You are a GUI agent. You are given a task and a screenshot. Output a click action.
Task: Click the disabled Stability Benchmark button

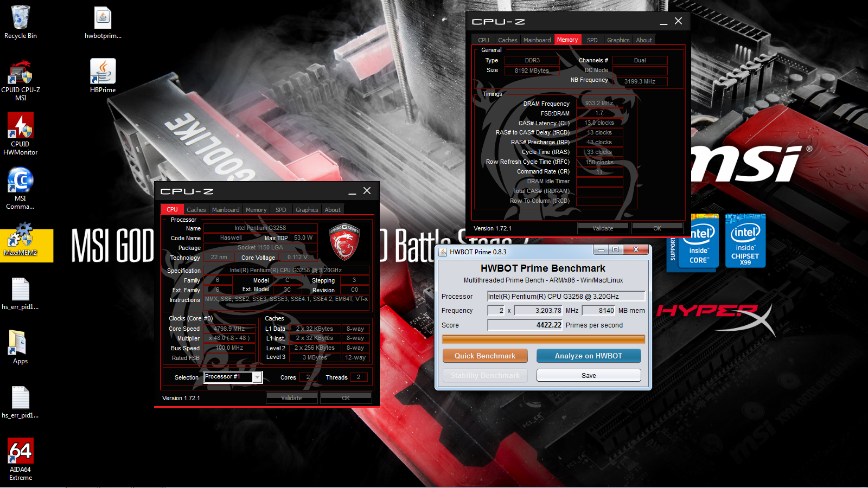coord(485,375)
